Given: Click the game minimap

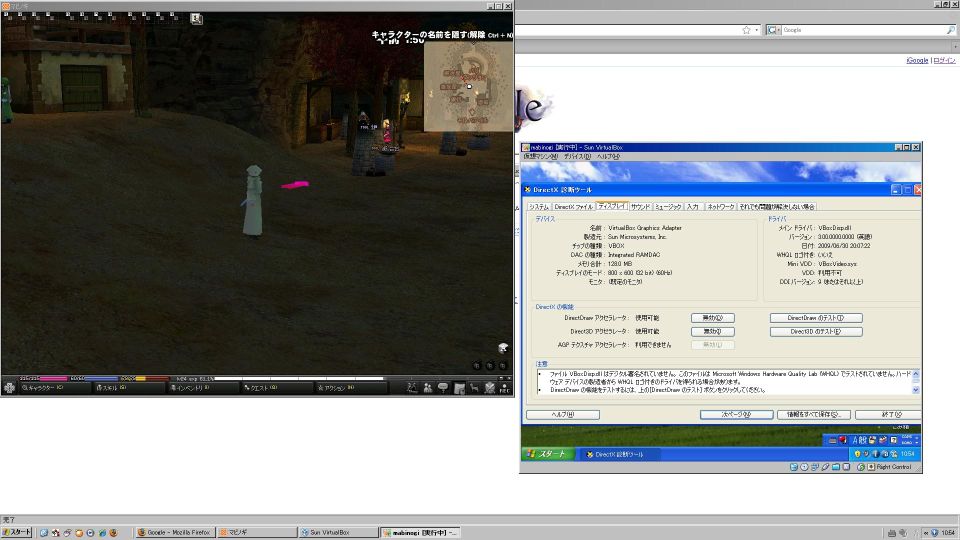Looking at the screenshot, I should tap(467, 88).
